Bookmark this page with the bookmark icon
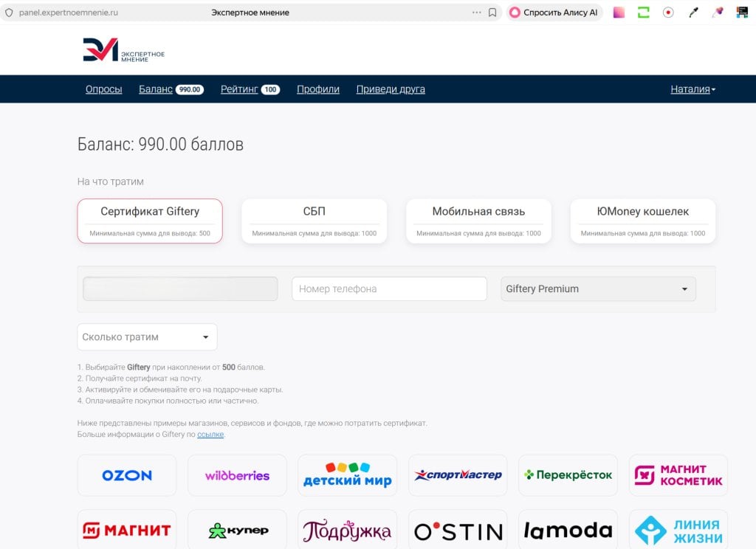756x549 pixels. click(x=492, y=13)
